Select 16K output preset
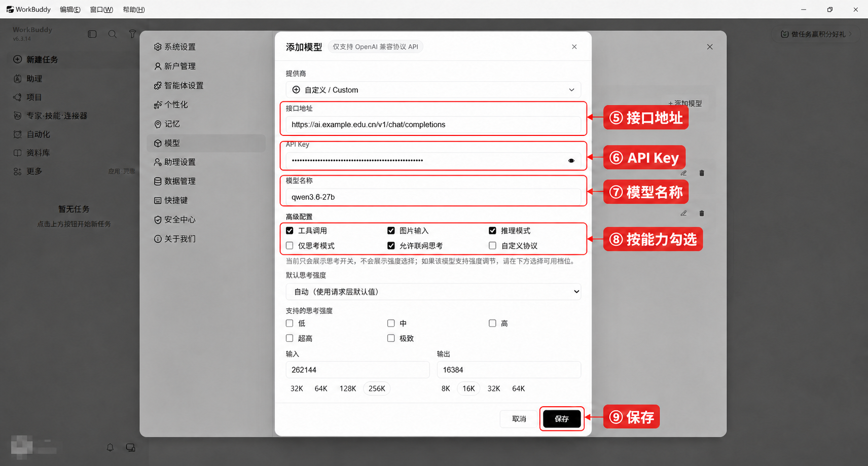The image size is (868, 466). tap(468, 388)
